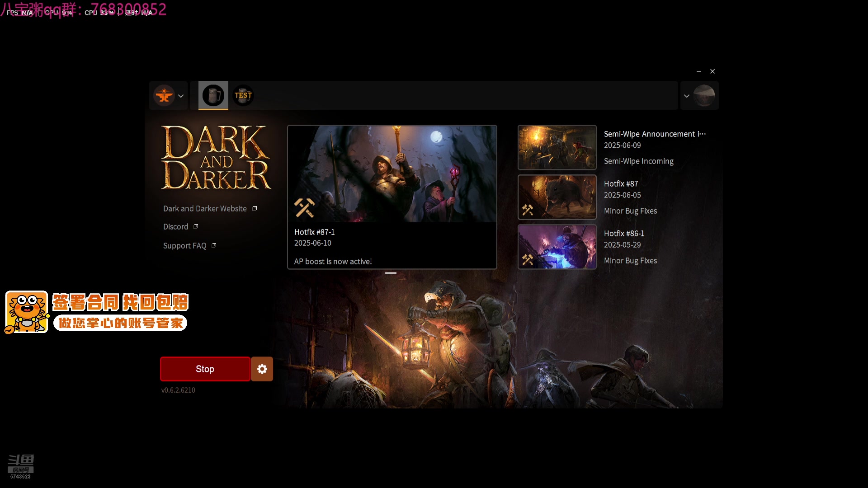
Task: Click the Hotfix #87 news title
Action: tap(621, 184)
